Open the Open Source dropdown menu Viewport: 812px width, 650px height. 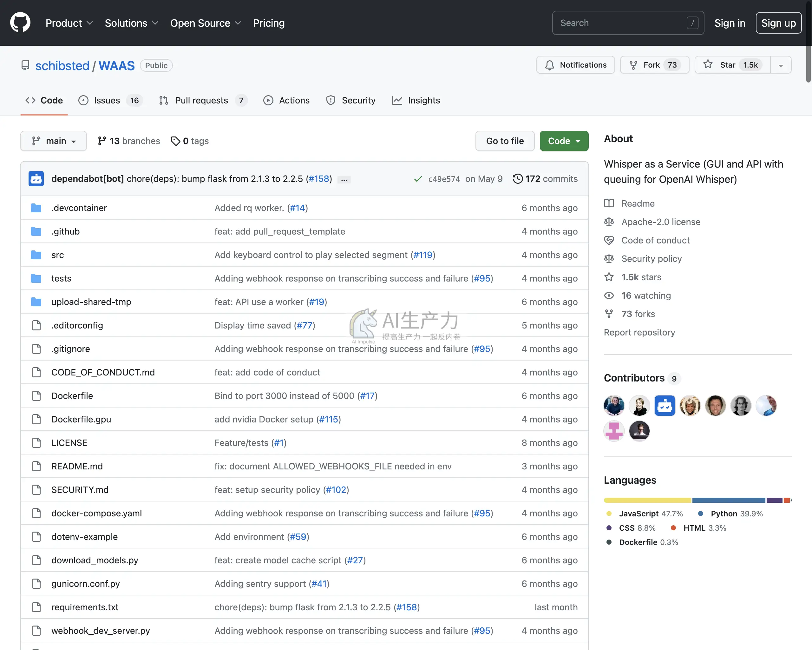click(x=206, y=23)
